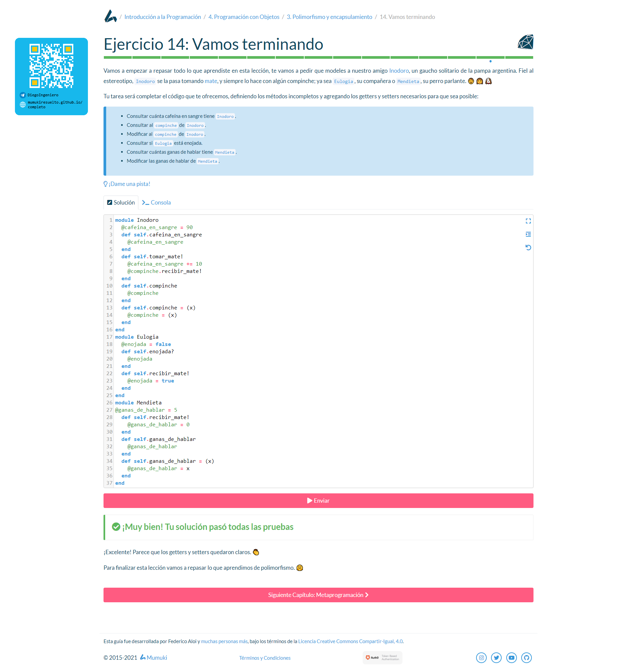Screen dimensions: 637x672
Task: Click the globe icon beside mumukiresuelto.github.io
Action: click(x=23, y=105)
